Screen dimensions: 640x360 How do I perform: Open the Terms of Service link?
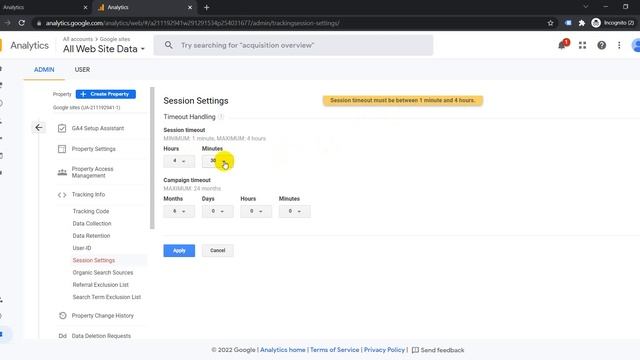[335, 350]
